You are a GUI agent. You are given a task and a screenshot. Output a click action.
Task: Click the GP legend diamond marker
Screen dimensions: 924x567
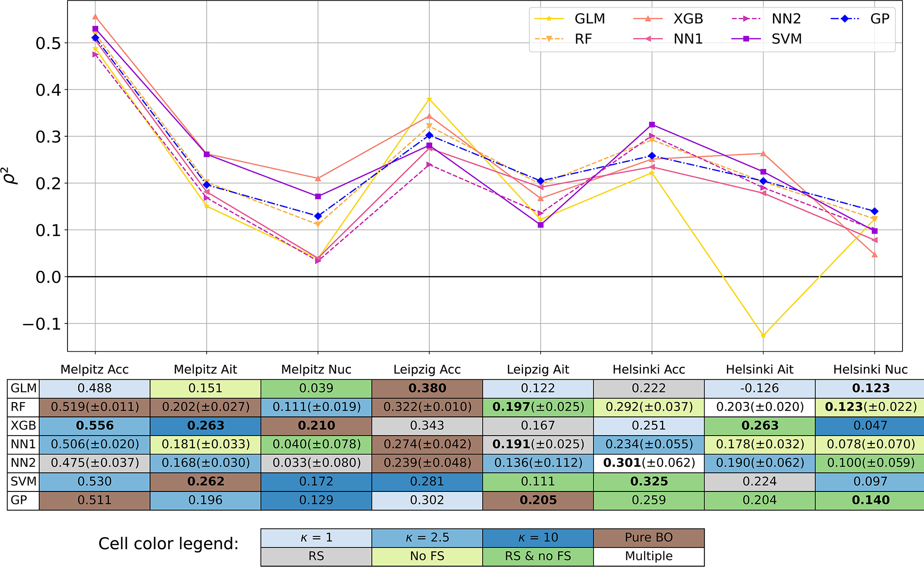point(845,19)
